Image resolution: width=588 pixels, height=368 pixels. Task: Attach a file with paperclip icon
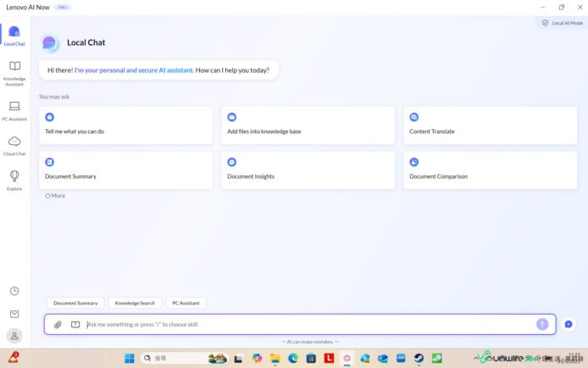(x=58, y=325)
